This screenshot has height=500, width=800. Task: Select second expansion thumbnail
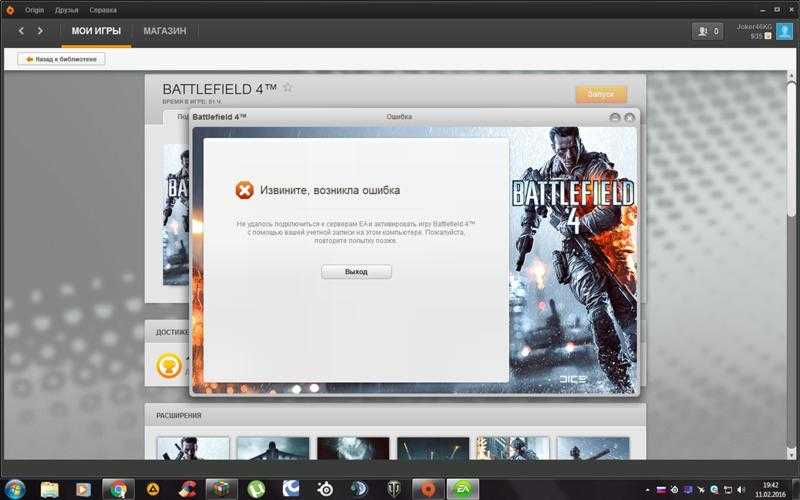coord(273,448)
